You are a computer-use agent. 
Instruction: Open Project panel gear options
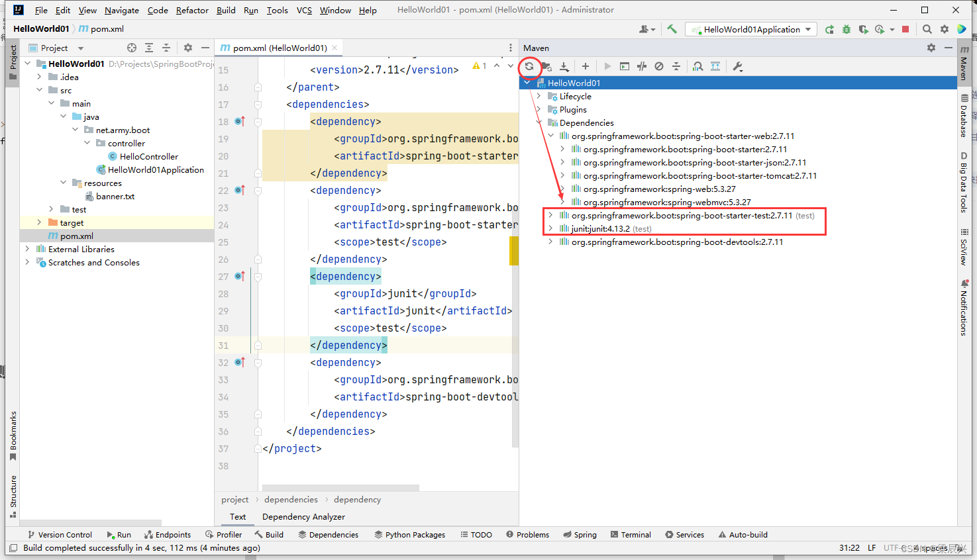coord(188,48)
